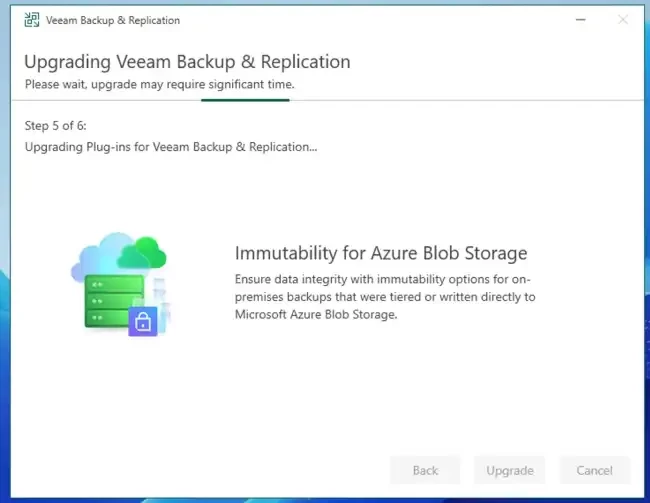Click the purple padlock icon in illustration
Image resolution: width=650 pixels, height=503 pixels.
click(143, 321)
